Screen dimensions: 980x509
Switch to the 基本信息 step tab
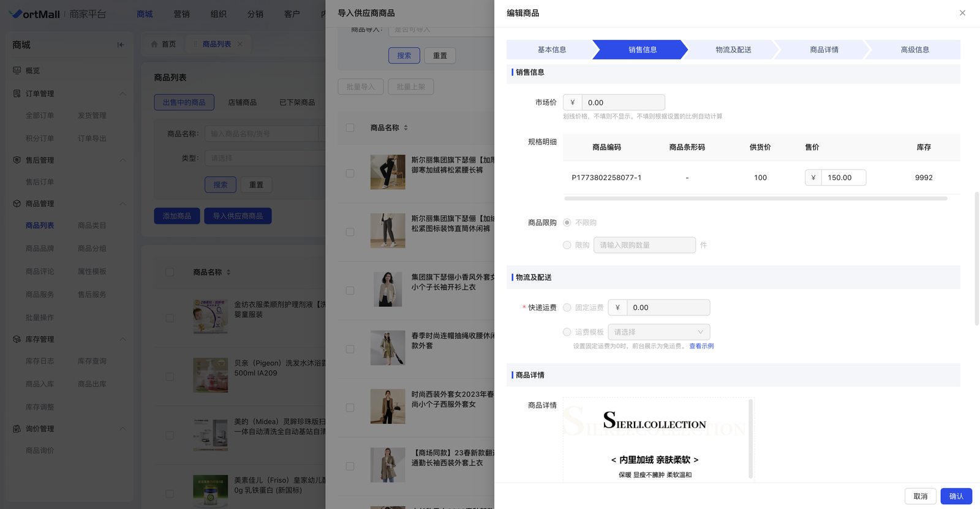(x=551, y=50)
